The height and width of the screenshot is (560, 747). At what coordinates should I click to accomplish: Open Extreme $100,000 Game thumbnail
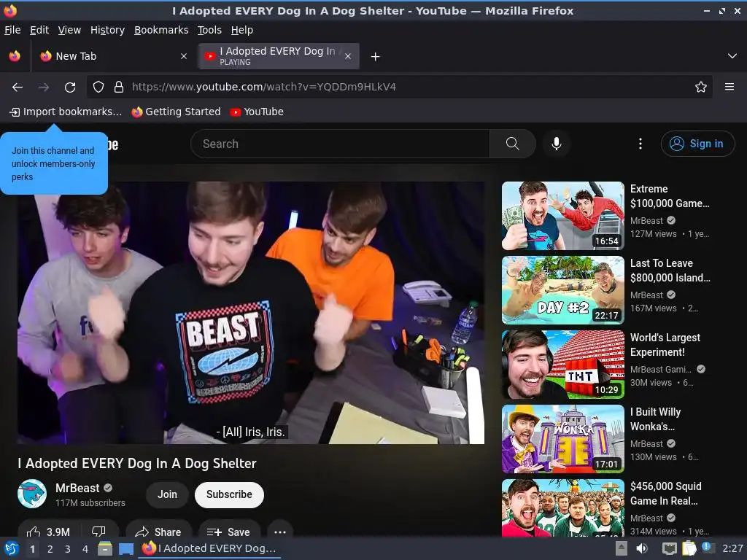pyautogui.click(x=562, y=216)
